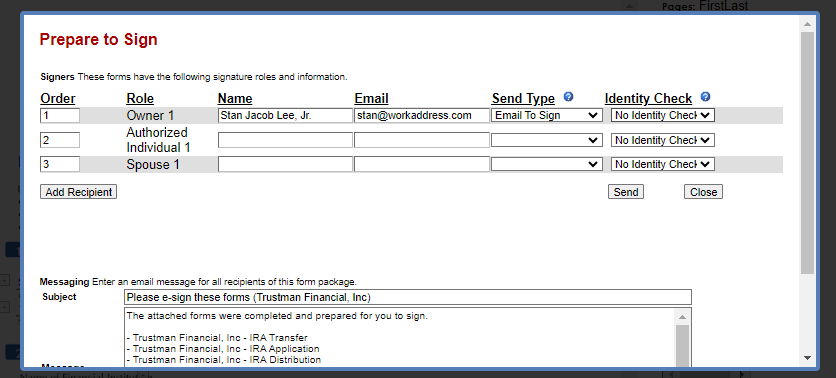Click Email field for Spouse 1
Screen dimensions: 836x378
pyautogui.click(x=422, y=164)
